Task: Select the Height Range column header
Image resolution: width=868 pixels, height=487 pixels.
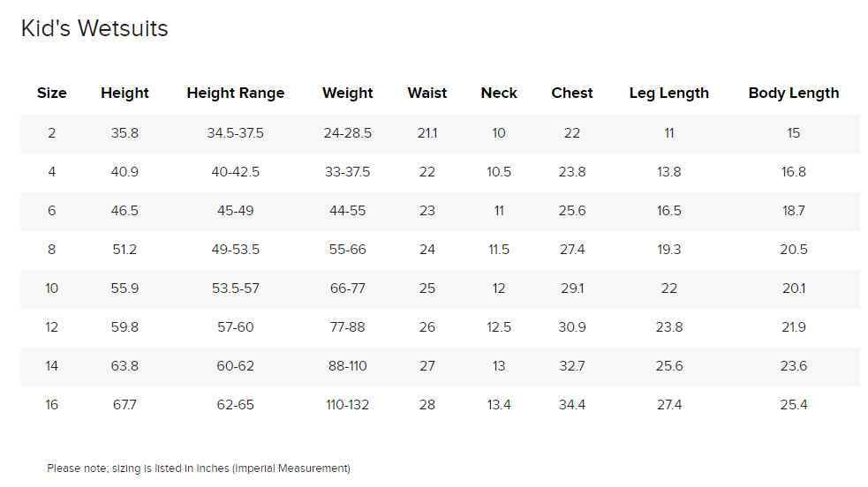Action: [235, 94]
